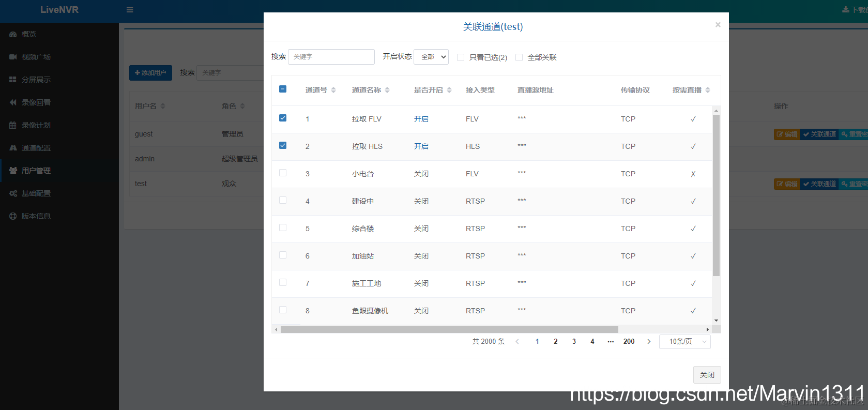This screenshot has width=868, height=410.
Task: Click 鱼眼摄像机 channel name cell
Action: [x=370, y=311]
